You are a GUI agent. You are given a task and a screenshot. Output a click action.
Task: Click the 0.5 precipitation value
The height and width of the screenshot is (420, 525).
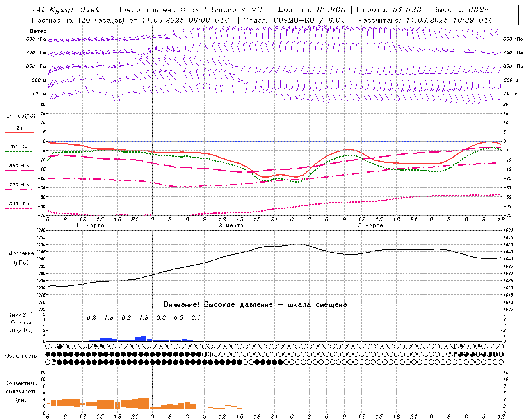coord(178,317)
